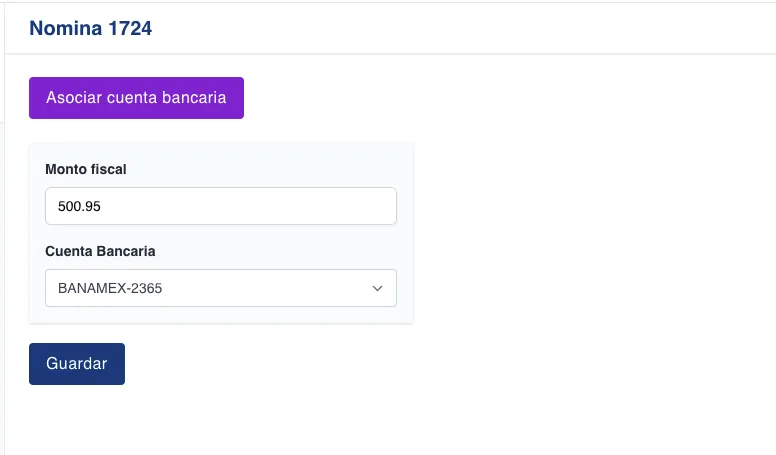Click the word bancaria on the purple button
776x455 pixels.
pyautogui.click(x=195, y=98)
